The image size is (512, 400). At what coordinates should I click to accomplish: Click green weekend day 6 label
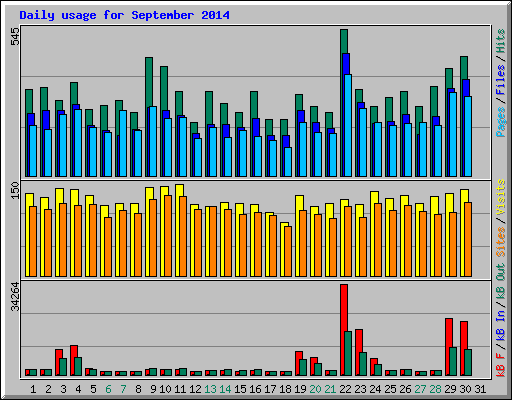pos(108,389)
